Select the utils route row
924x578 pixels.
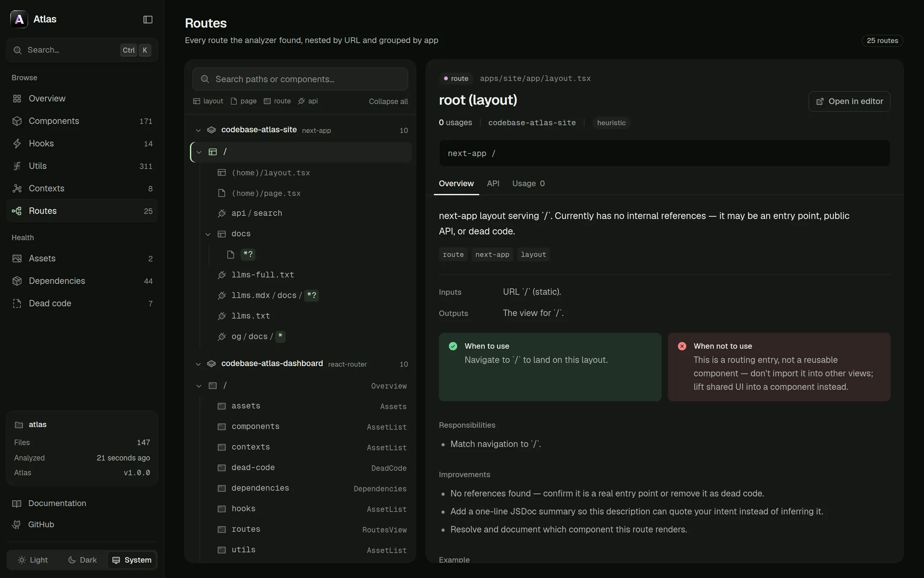[x=310, y=550]
